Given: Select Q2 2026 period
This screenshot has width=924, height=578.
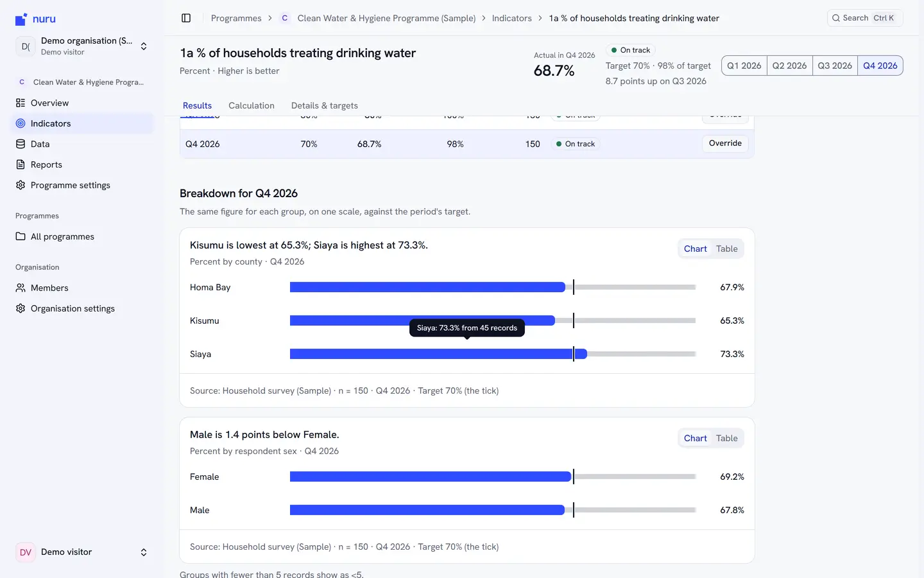Looking at the screenshot, I should [x=790, y=66].
